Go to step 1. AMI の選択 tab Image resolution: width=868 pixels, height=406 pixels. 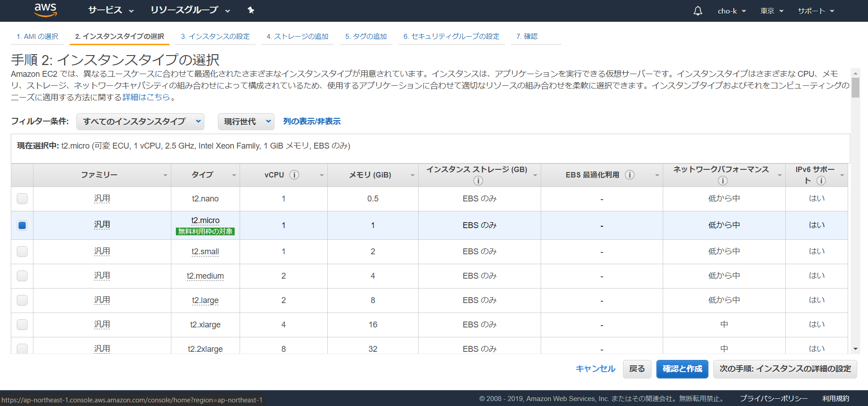[x=38, y=37]
